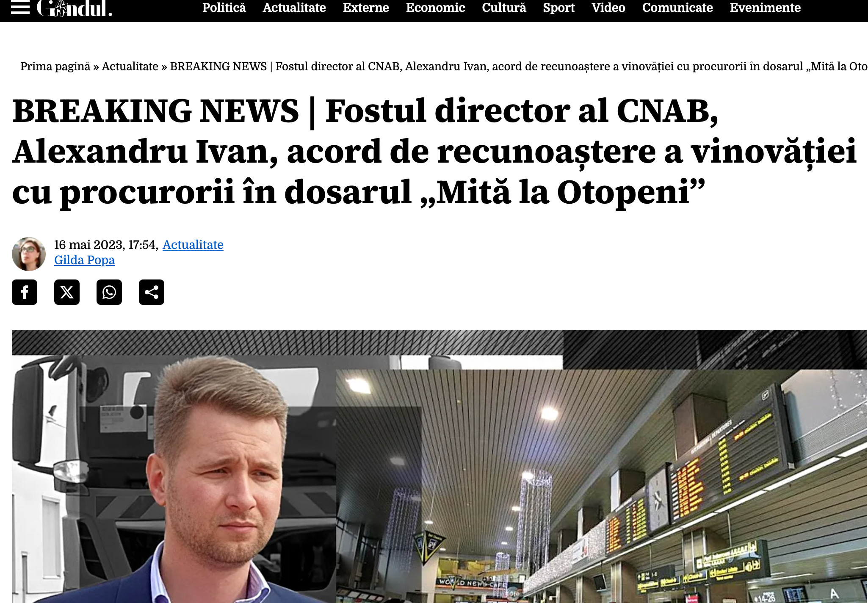Open the Comunicate section

tap(677, 8)
